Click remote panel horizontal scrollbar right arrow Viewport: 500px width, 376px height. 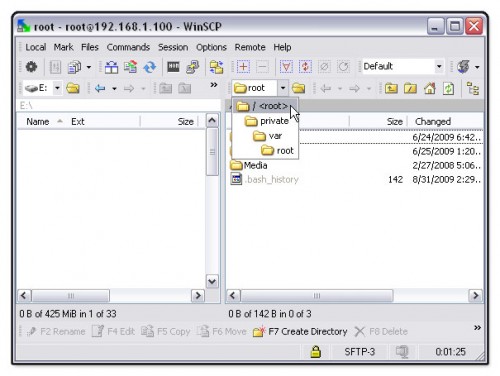(475, 296)
